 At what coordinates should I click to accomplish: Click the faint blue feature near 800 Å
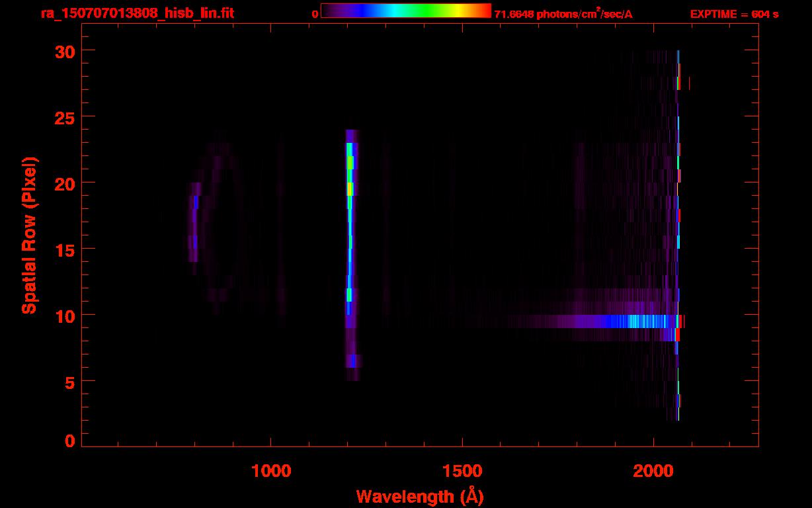[x=194, y=222]
